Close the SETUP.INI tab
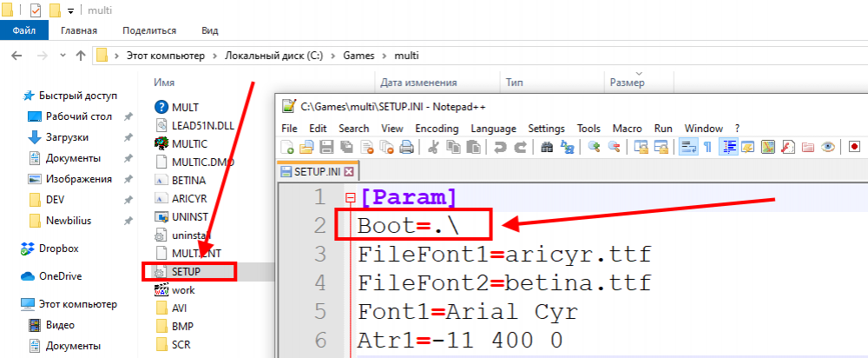This screenshot has width=868, height=358. (349, 171)
